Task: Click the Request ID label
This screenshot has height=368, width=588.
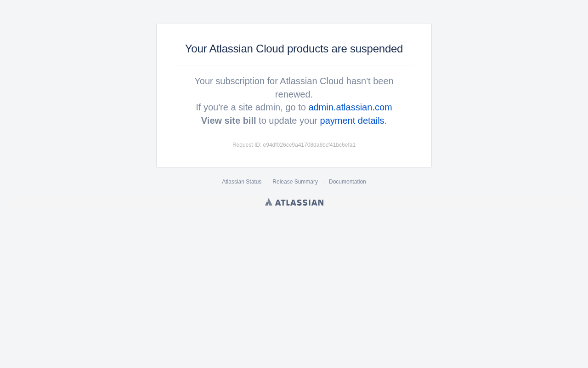Action: (x=247, y=145)
